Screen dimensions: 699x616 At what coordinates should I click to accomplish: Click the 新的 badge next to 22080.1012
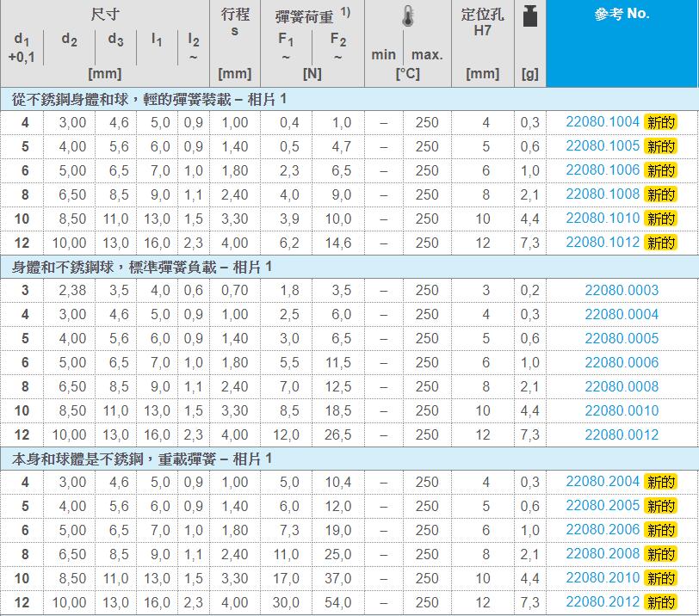point(660,243)
